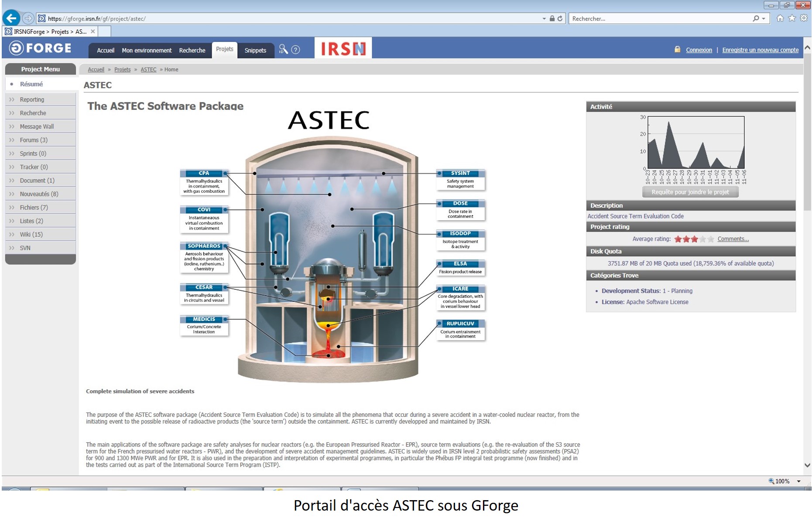The width and height of the screenshot is (812, 525).
Task: Click the padlock security icon in address bar
Action: click(552, 19)
